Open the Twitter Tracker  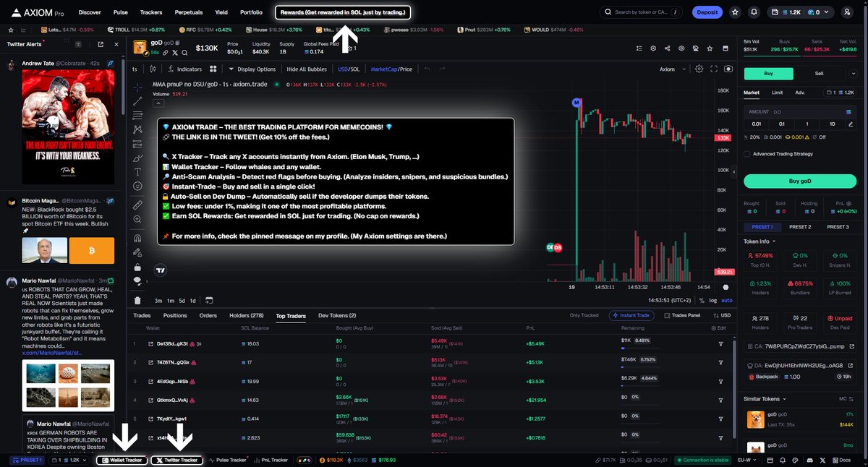coord(177,460)
